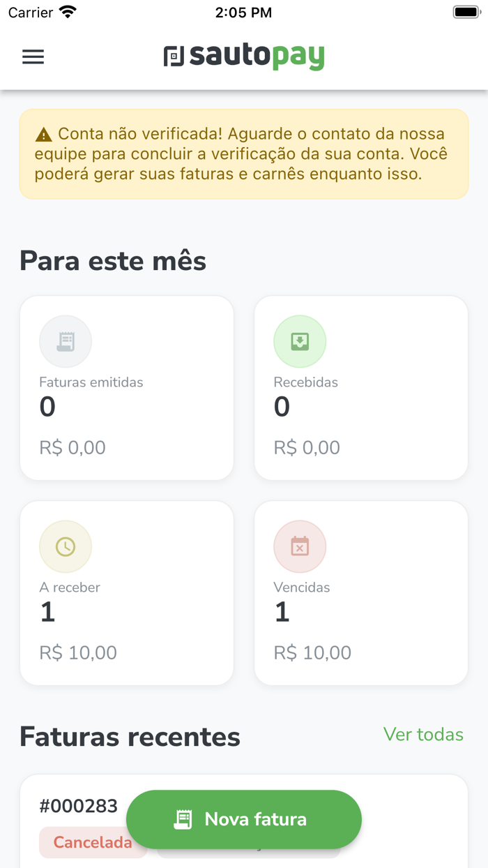Viewport: 488px width, 868px height.
Task: Toggle the Cancelada status badge
Action: (x=93, y=842)
